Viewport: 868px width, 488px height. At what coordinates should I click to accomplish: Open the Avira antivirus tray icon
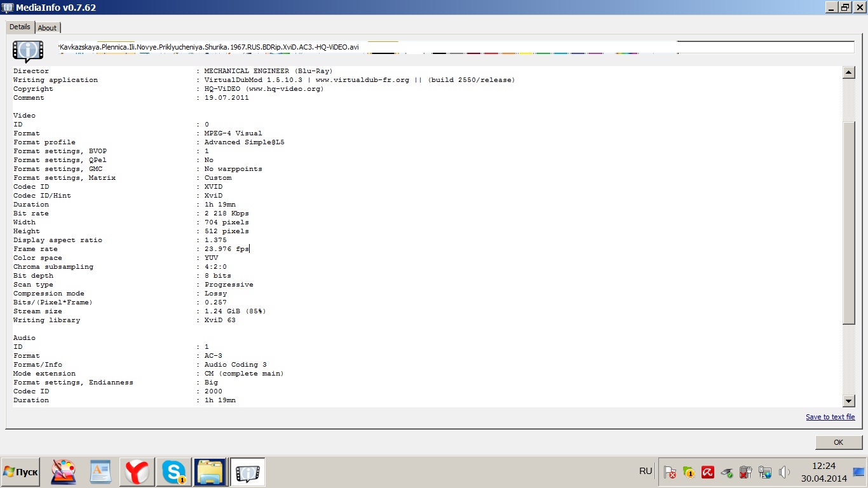(707, 472)
